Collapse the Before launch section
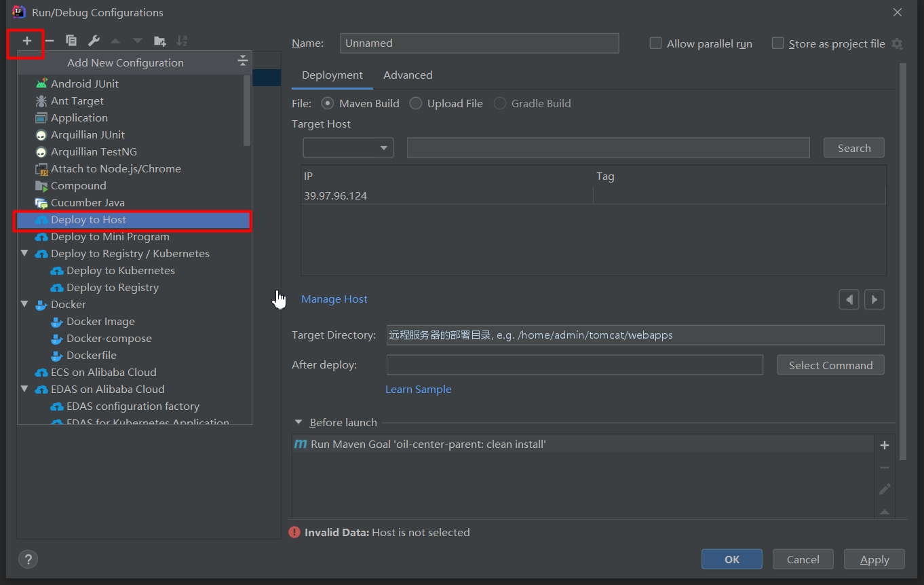Image resolution: width=924 pixels, height=585 pixels. 299,422
